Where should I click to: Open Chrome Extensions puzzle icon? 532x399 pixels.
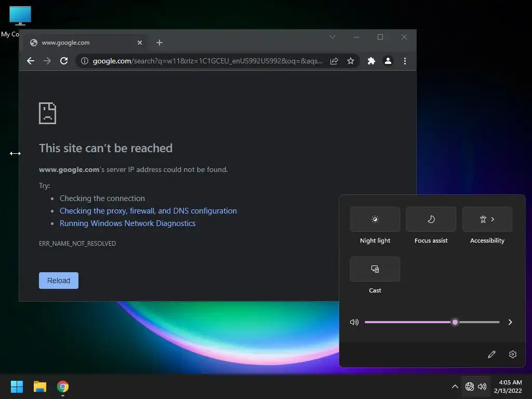(x=371, y=61)
